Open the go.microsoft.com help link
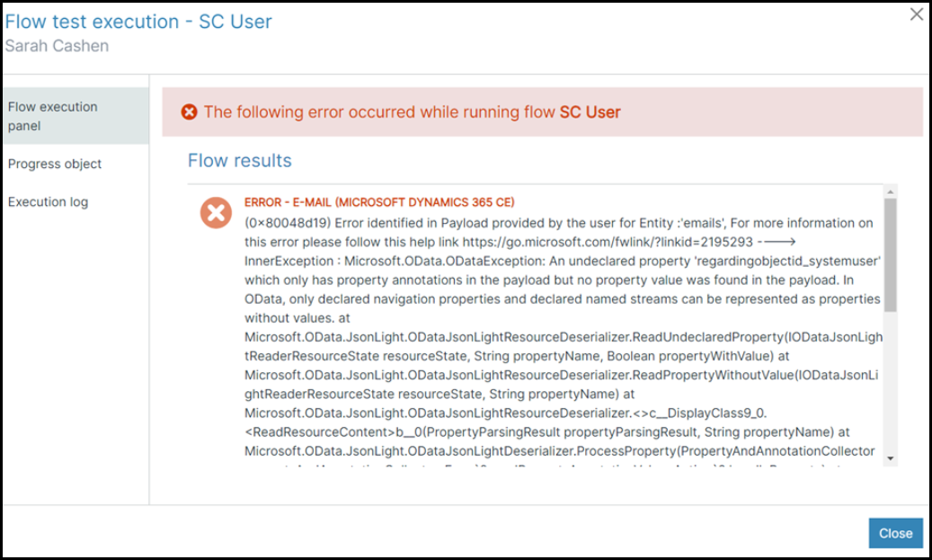The height and width of the screenshot is (560, 932). (608, 242)
